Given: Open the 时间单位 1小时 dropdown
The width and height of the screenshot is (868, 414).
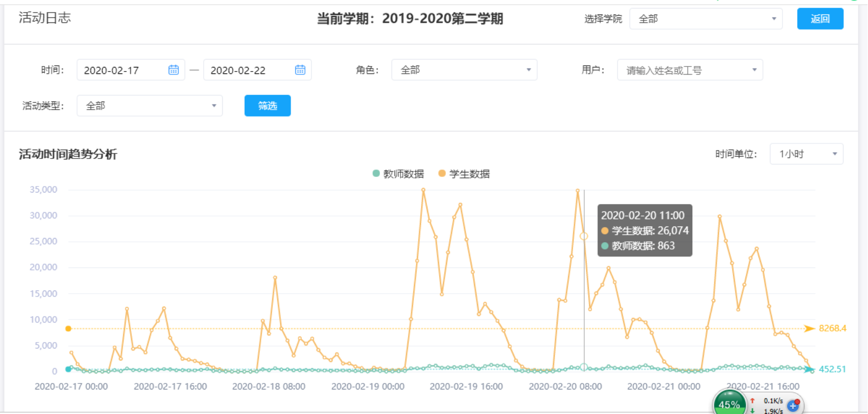Looking at the screenshot, I should click(x=806, y=154).
